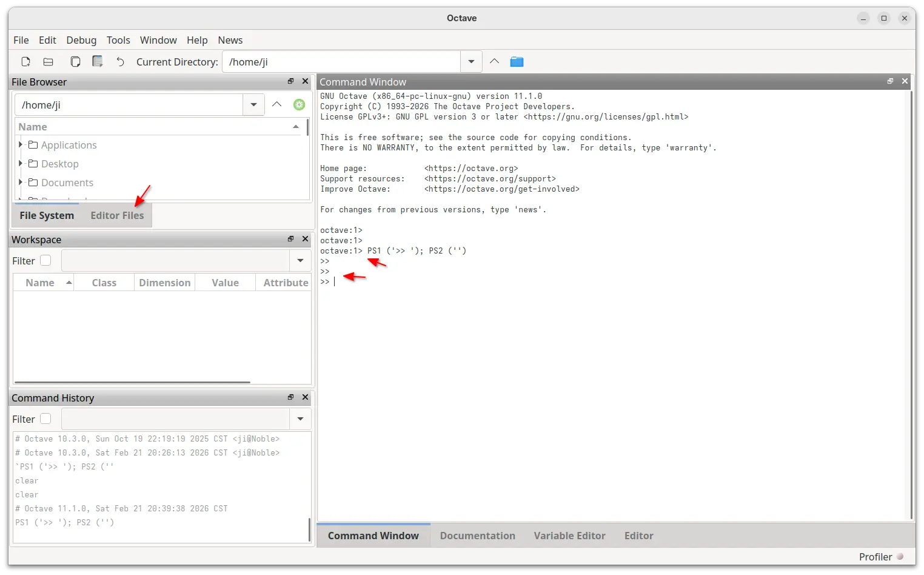This screenshot has width=924, height=575.
Task: Open the Debug menu
Action: tap(81, 40)
